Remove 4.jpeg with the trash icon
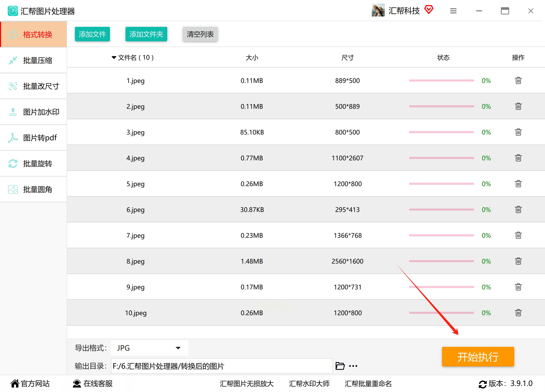 coord(518,158)
